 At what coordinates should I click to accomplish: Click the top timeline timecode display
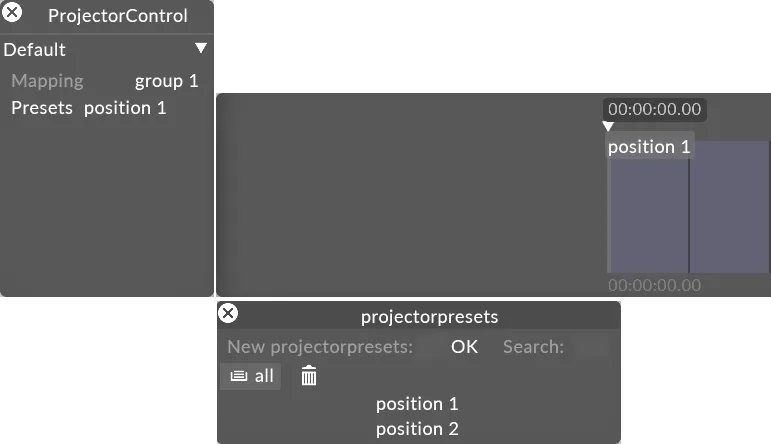pyautogui.click(x=655, y=109)
